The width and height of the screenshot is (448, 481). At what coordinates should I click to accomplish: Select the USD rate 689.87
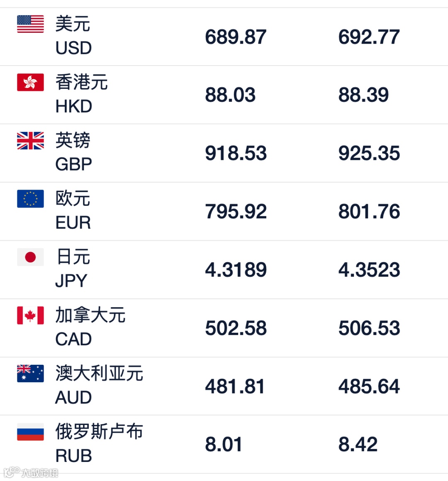[236, 37]
